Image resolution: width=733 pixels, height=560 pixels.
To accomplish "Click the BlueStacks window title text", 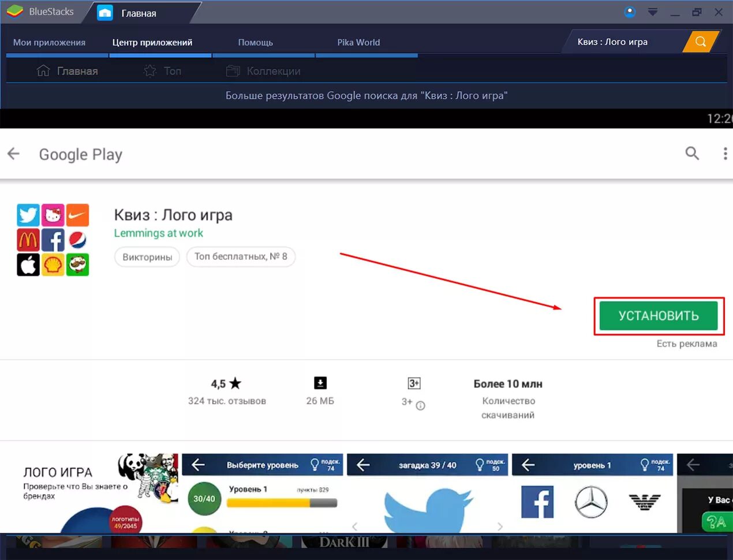I will (x=51, y=12).
